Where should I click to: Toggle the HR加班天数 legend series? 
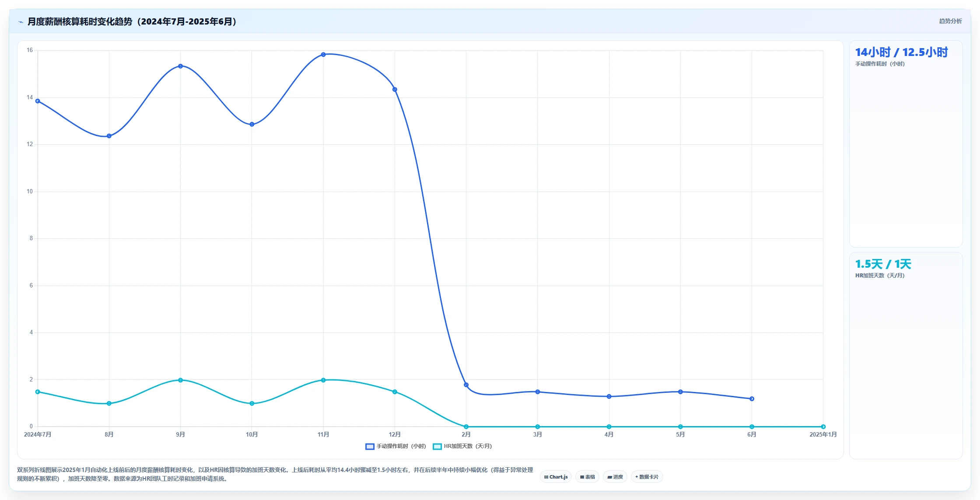[x=462, y=446]
